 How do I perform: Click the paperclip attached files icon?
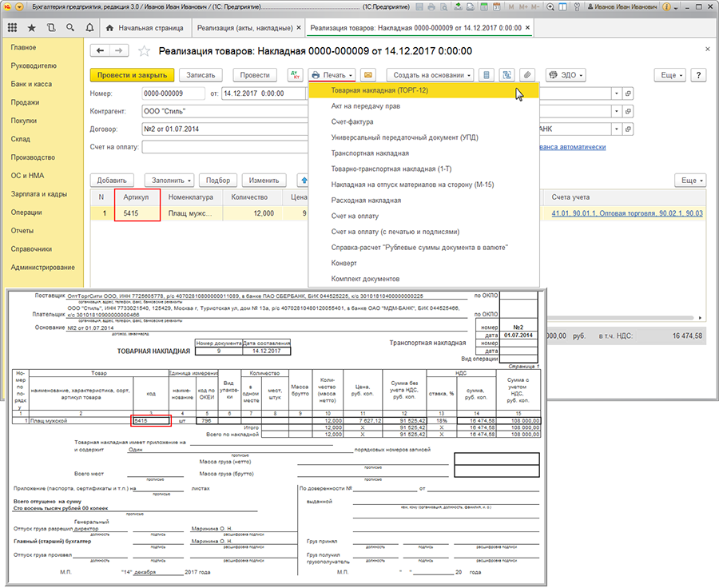(x=527, y=75)
